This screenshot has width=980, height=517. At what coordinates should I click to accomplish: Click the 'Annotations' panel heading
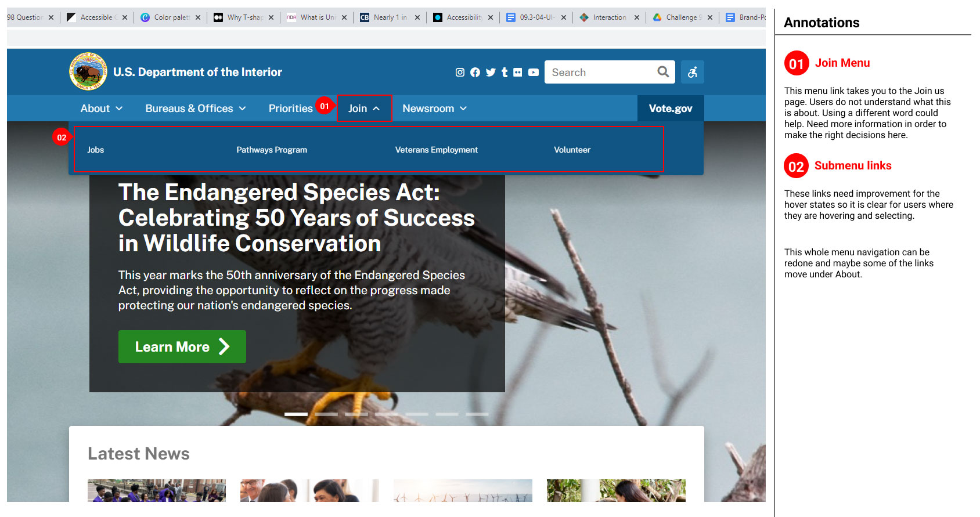(822, 23)
